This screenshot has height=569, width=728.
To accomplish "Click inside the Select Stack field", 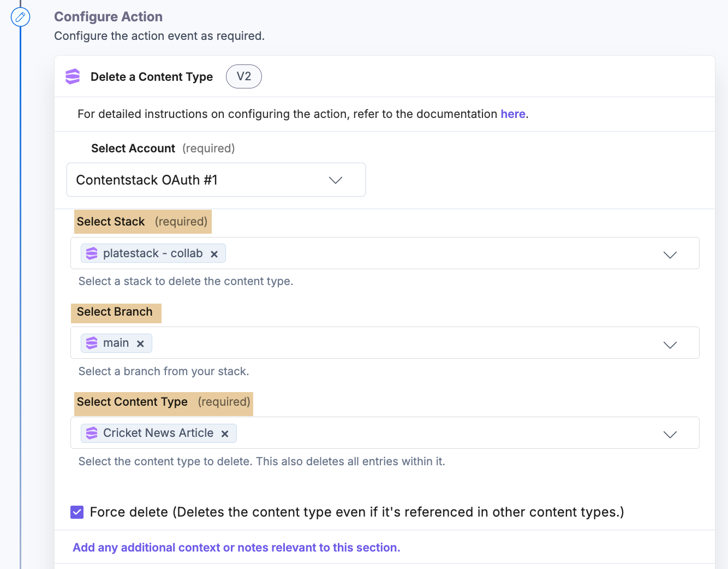I will pos(385,253).
